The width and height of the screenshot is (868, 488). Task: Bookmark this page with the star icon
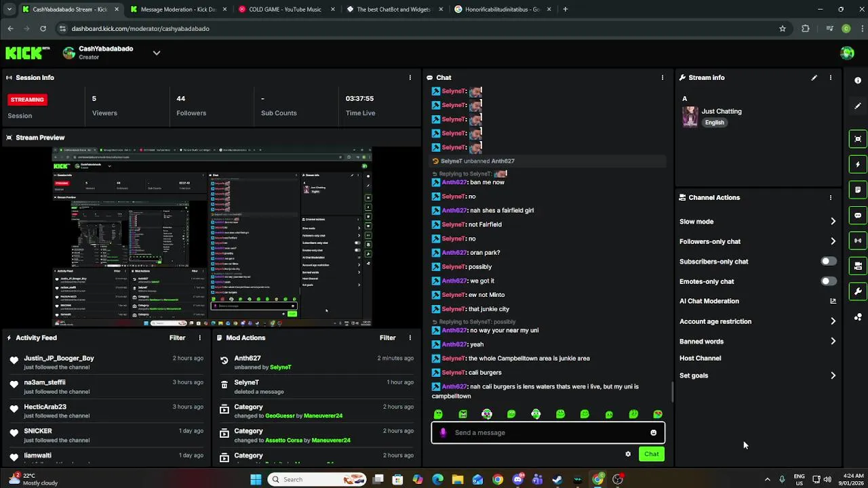point(783,28)
